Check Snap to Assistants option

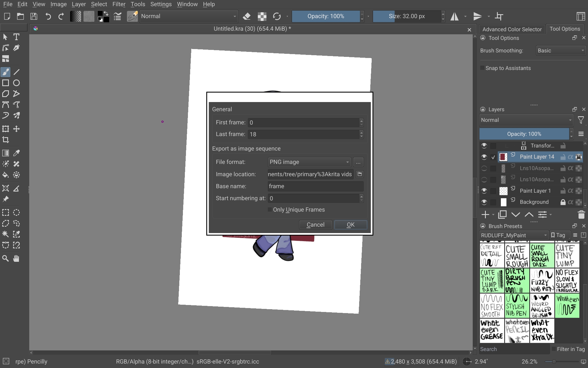[x=482, y=68]
